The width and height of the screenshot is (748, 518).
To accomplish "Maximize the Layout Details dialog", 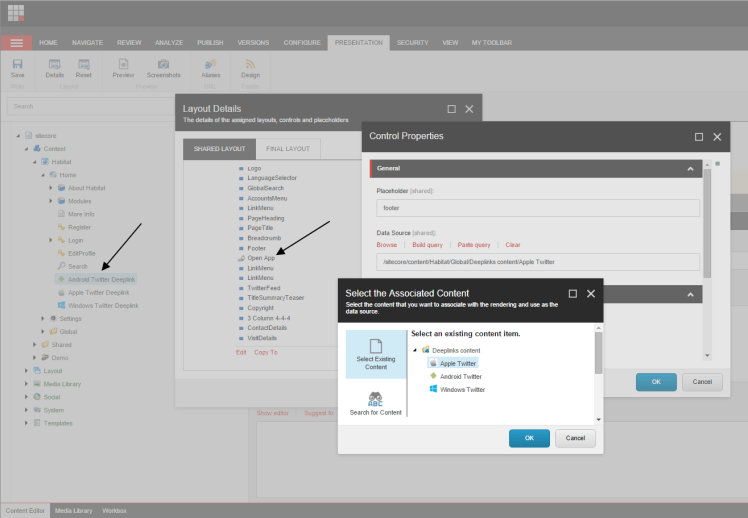I will click(x=451, y=109).
